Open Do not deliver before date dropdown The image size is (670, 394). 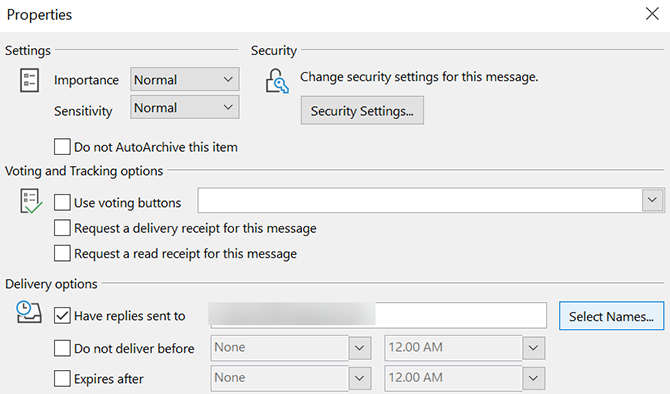click(359, 348)
